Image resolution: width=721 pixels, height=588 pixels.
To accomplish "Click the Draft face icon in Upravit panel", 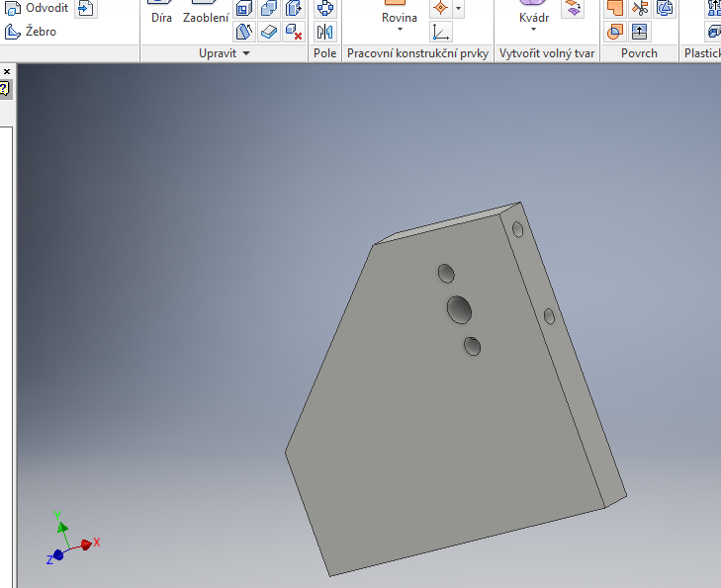I will click(x=244, y=32).
